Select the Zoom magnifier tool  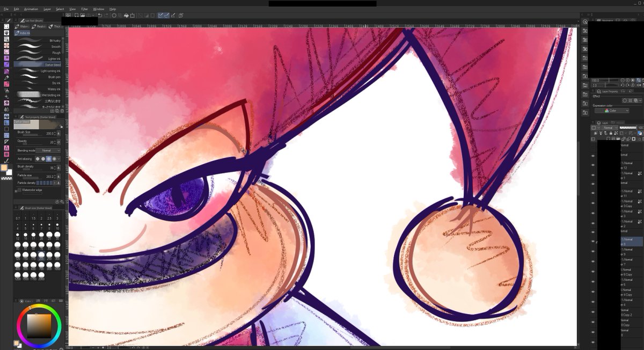click(6, 26)
